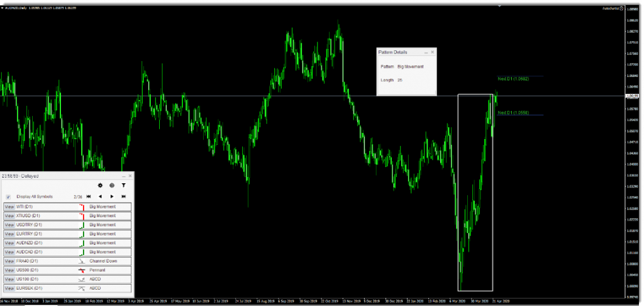Jump to the last page of patterns

[x=124, y=196]
